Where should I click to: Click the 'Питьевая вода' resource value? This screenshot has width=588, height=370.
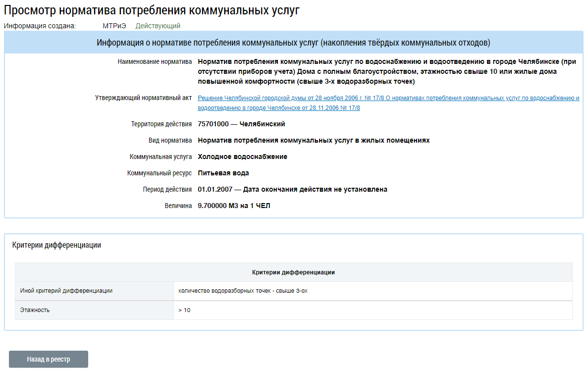[223, 173]
